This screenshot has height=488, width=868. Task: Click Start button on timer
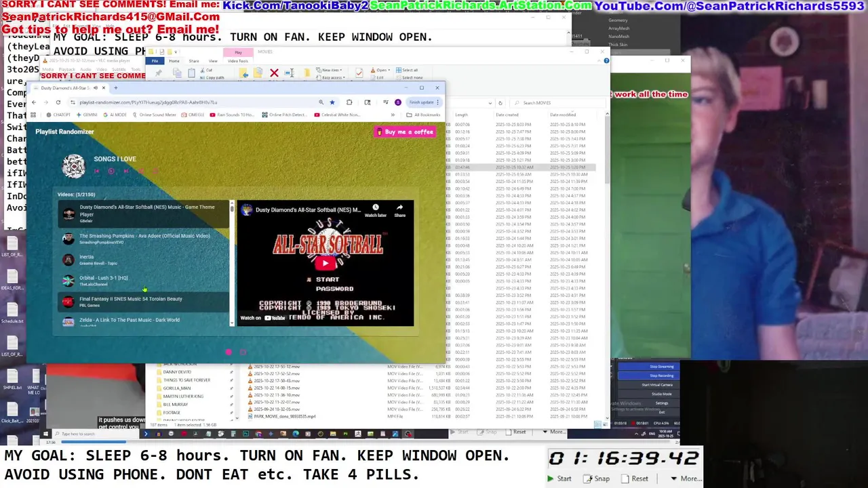tap(559, 479)
